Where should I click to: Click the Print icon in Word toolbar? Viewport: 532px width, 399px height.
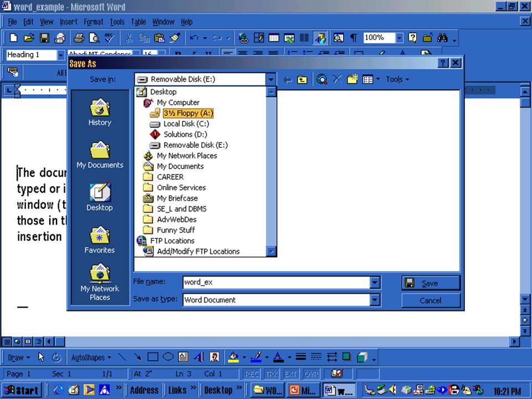[79, 38]
